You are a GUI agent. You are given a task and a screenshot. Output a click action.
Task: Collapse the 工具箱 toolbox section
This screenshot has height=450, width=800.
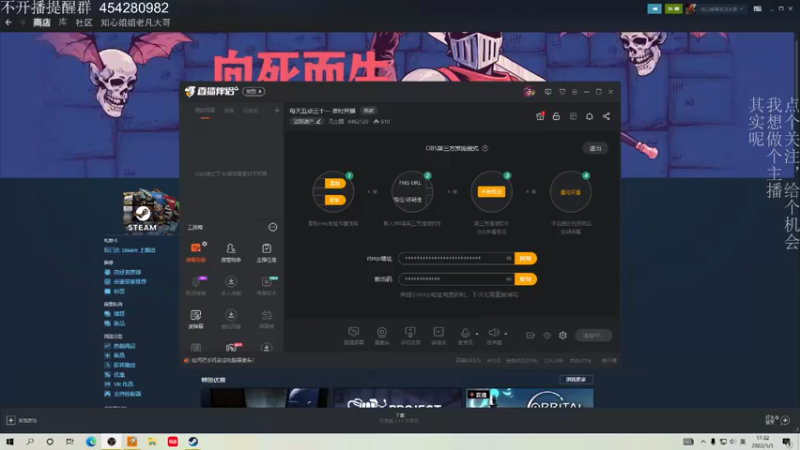point(273,227)
